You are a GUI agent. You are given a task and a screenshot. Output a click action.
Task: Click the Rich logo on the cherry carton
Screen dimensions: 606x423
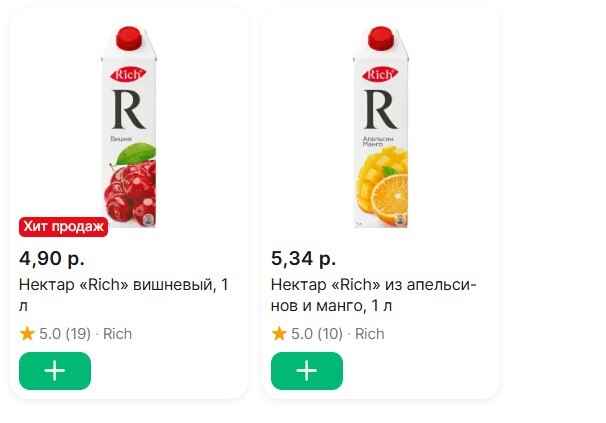pos(129,73)
